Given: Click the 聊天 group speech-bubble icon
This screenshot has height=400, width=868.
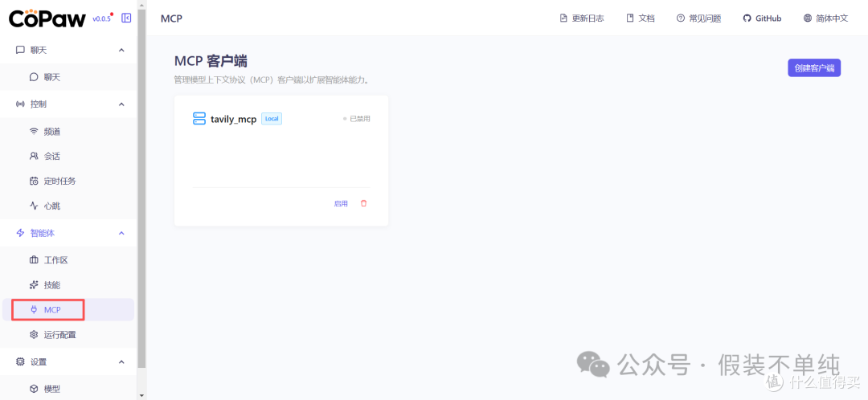Looking at the screenshot, I should 20,51.
